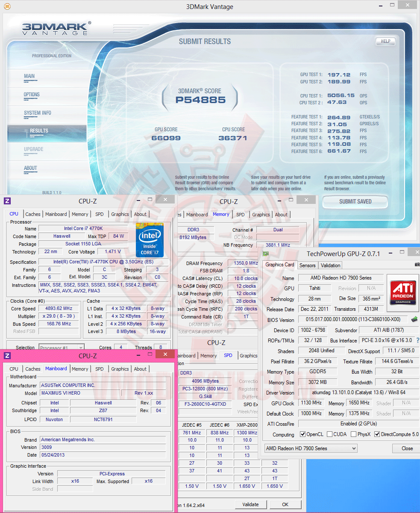
Task: Open SYSTEM INFO in the 3DMark Vantage sidebar
Action: coord(38,113)
